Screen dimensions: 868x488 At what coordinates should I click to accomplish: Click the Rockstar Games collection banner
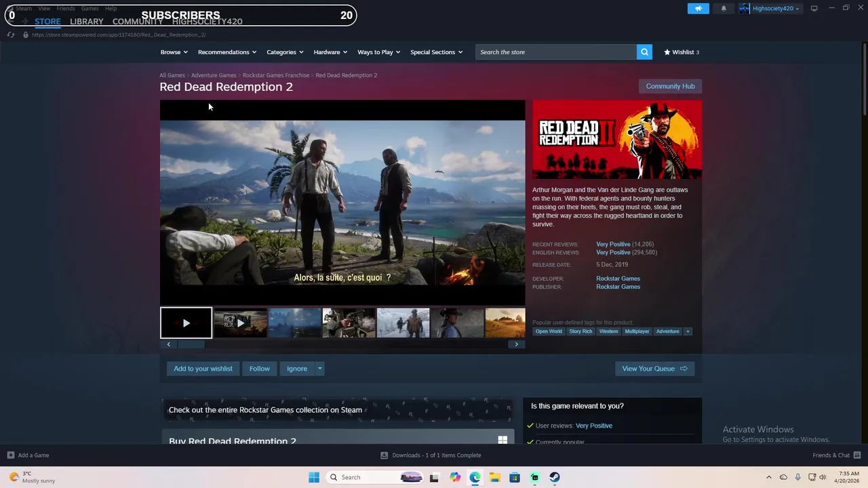(x=336, y=410)
